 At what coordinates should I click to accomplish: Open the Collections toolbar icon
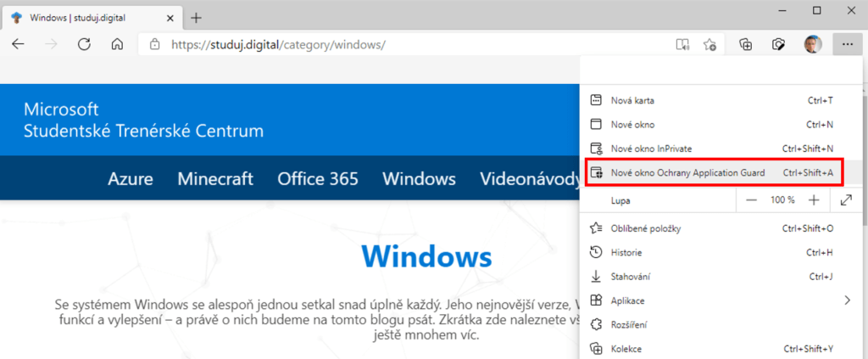pos(746,44)
